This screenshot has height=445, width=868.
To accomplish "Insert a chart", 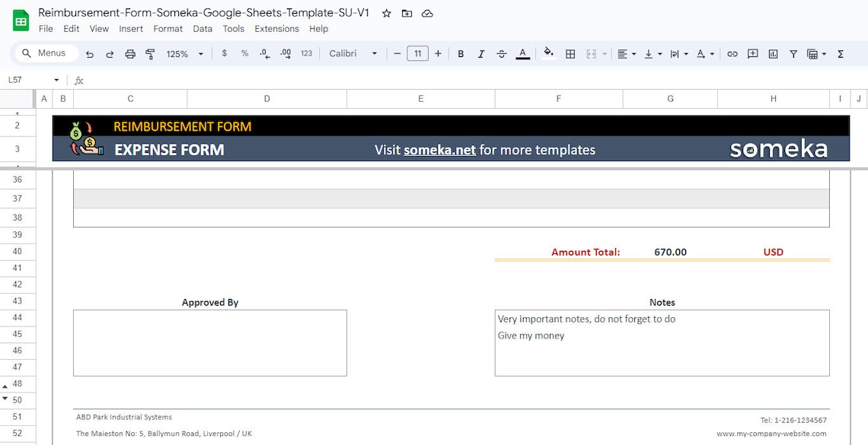I will pyautogui.click(x=773, y=54).
